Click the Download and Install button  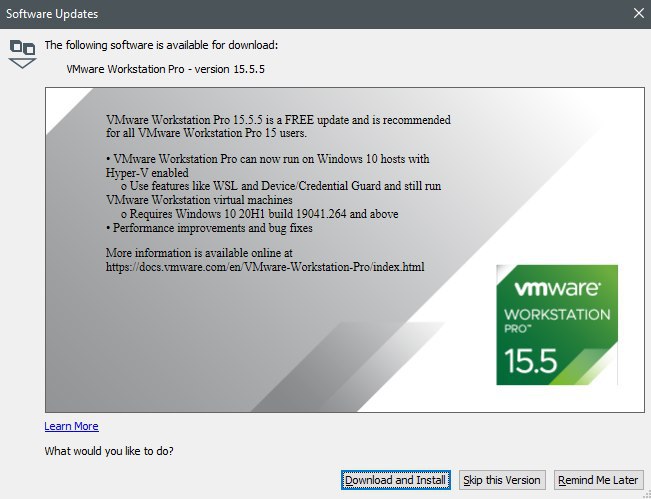(x=395, y=480)
